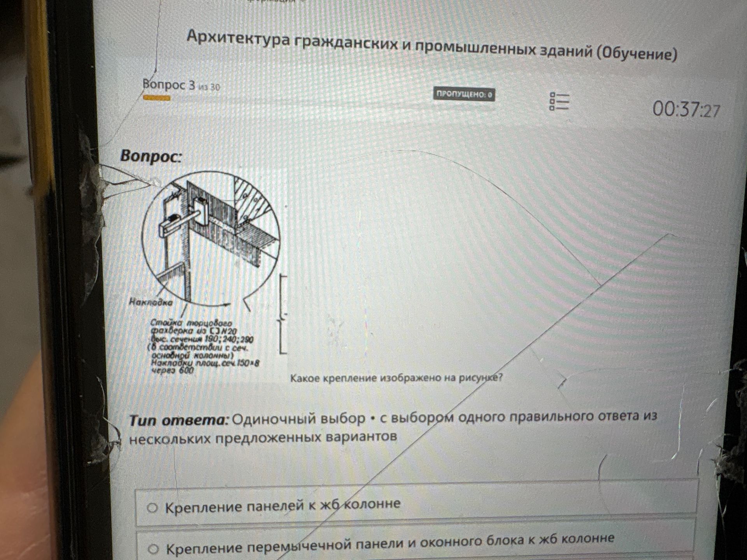Select radio 'Крепление перемычечной панели и оконного блока'
Viewport: 747px width, 560px height.
point(153,549)
